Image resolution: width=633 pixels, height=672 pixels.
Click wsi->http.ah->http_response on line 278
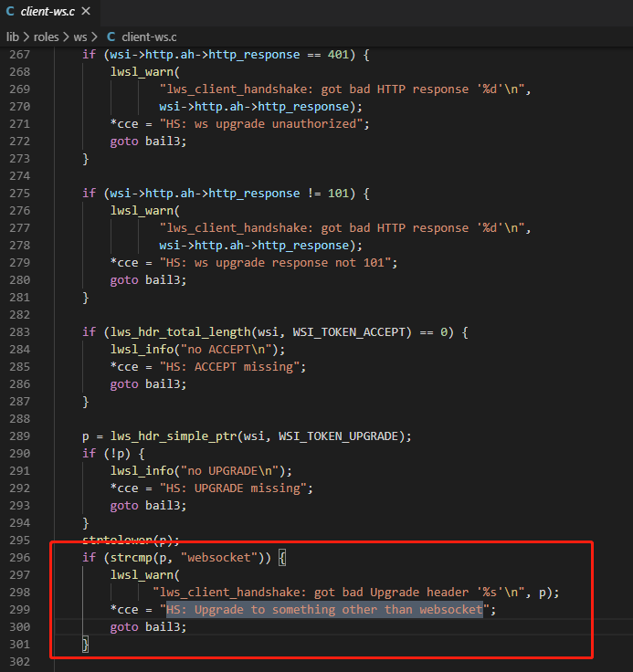click(x=254, y=246)
